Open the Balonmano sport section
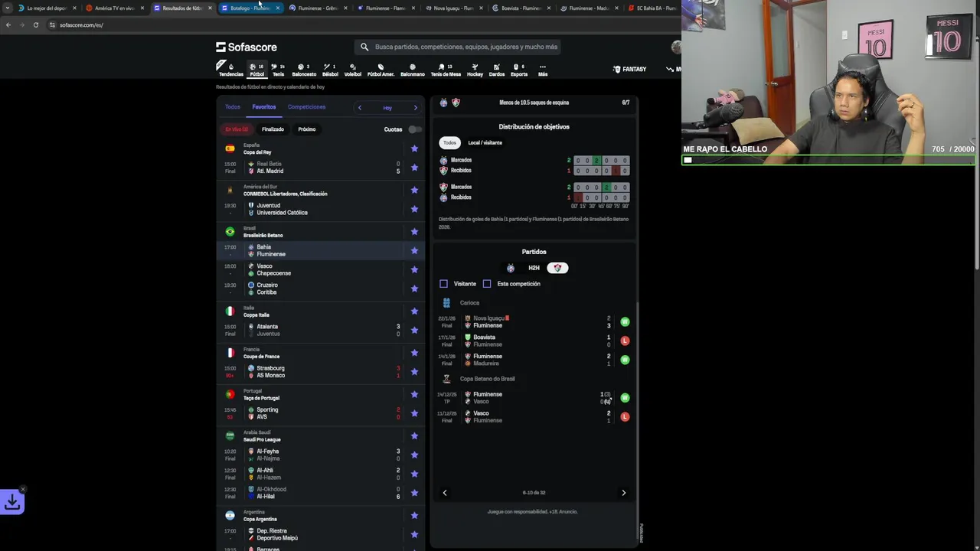Viewport: 980px width, 551px height. pos(413,70)
